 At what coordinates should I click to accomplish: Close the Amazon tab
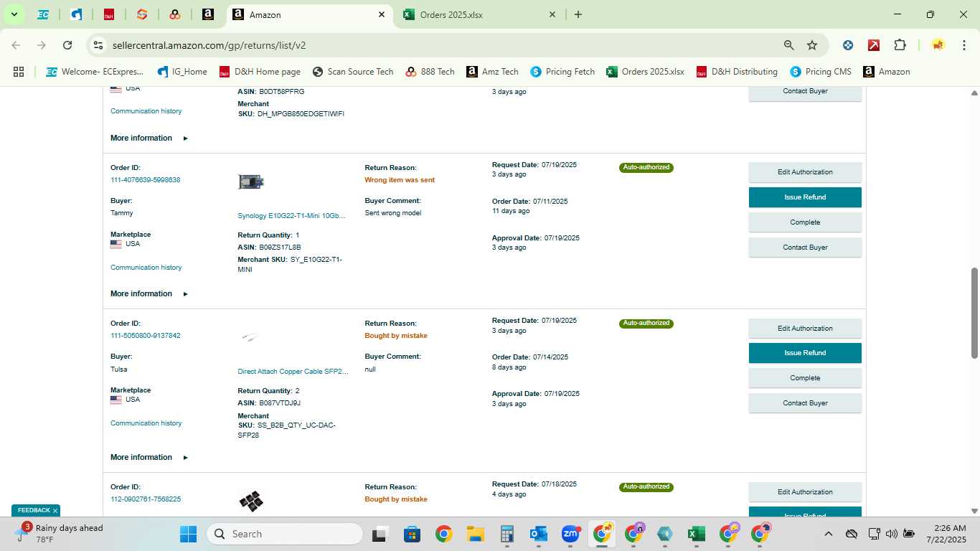click(x=382, y=14)
